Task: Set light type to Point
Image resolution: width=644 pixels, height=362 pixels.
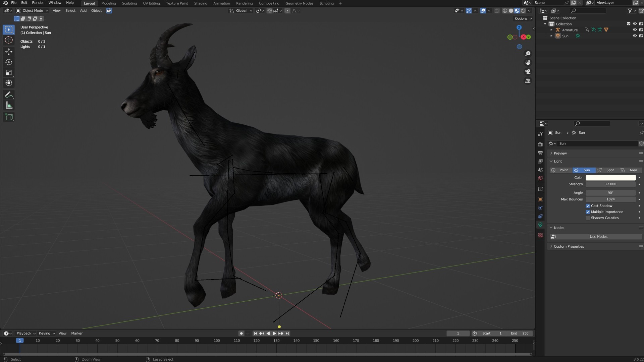Action: [561, 170]
